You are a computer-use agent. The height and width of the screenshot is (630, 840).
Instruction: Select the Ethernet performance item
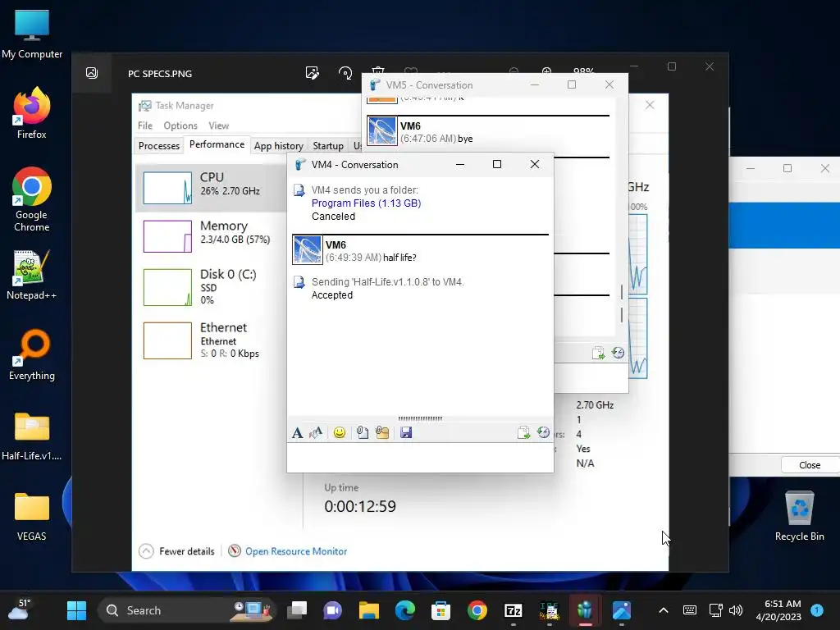(x=211, y=340)
